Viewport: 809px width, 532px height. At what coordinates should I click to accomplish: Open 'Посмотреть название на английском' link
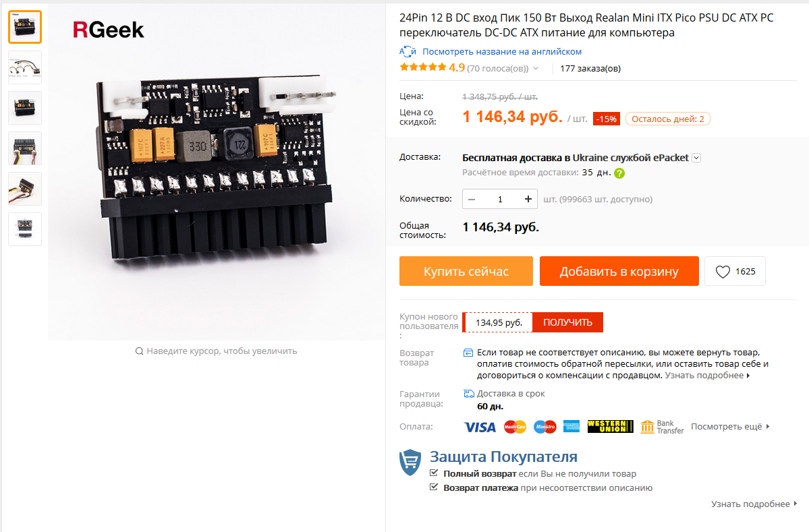pyautogui.click(x=501, y=51)
